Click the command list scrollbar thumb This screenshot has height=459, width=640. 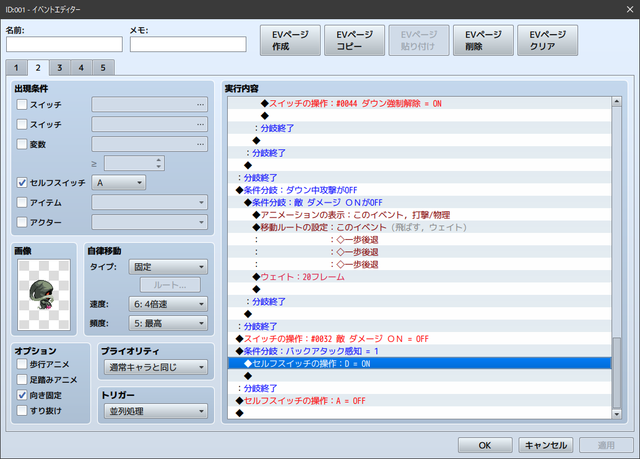pos(617,373)
